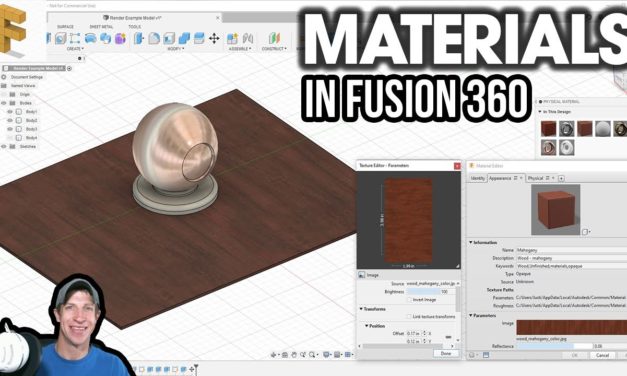Select the purple Create Base Feature icon
This screenshot has width=627, height=376.
(x=120, y=38)
